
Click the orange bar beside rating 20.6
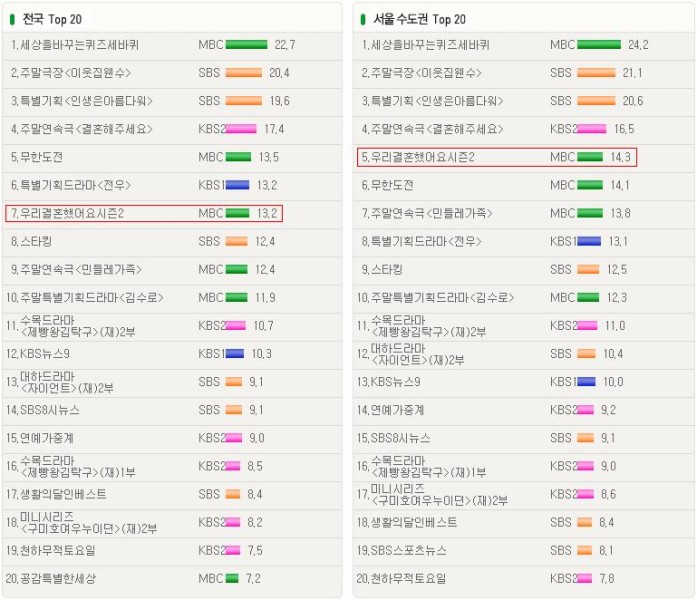point(597,101)
